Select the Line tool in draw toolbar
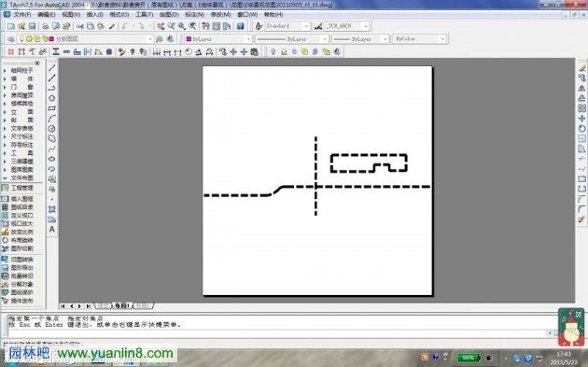Viewport: 588px width, 367px height. [x=51, y=68]
